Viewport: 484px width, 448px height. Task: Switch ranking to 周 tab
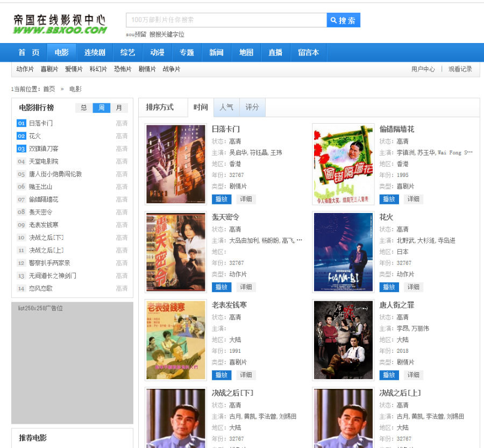click(101, 108)
